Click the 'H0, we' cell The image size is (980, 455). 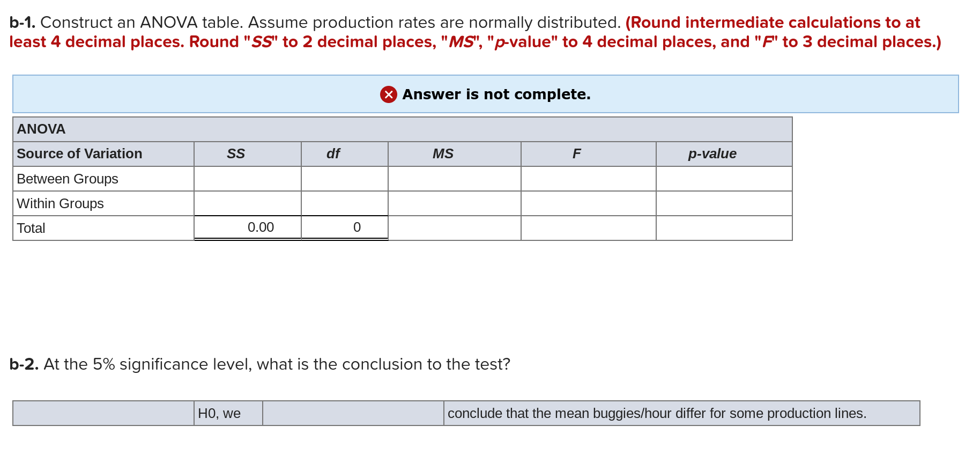(x=227, y=413)
